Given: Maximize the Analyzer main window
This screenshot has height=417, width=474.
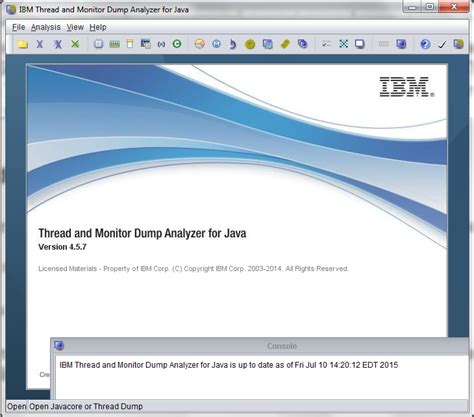Looking at the screenshot, I should [x=430, y=7].
